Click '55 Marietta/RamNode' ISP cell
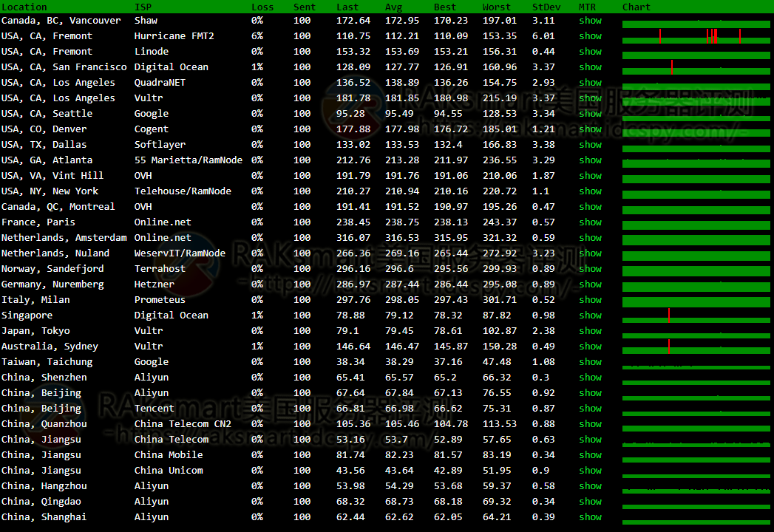Screen dimensions: 774x532 188,160
